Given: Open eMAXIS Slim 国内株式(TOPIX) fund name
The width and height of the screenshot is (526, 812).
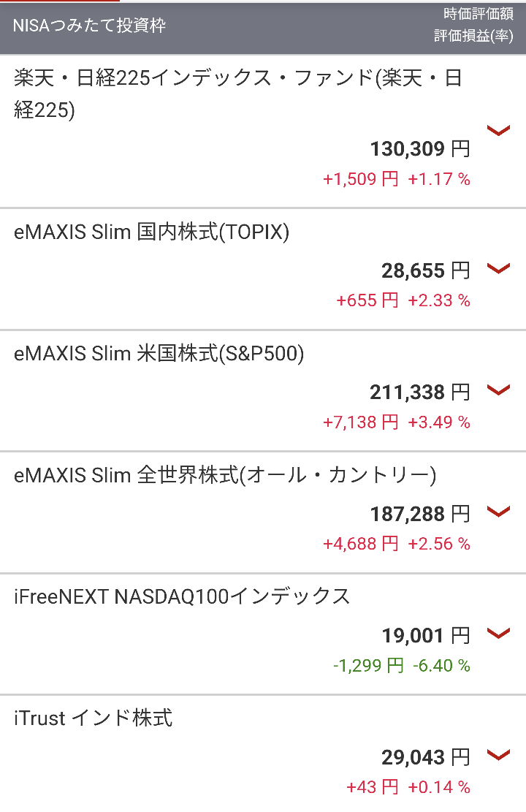Looking at the screenshot, I should (x=152, y=232).
